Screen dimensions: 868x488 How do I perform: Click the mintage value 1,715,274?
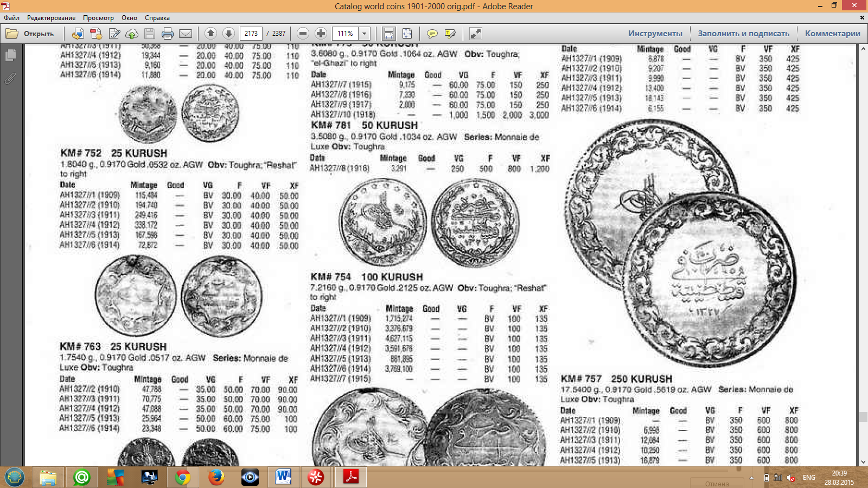[x=399, y=319]
